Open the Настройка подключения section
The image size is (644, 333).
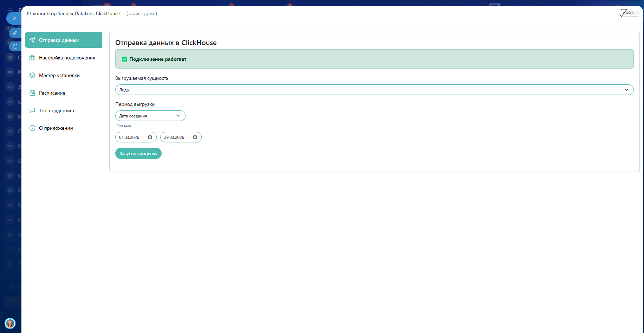point(63,58)
